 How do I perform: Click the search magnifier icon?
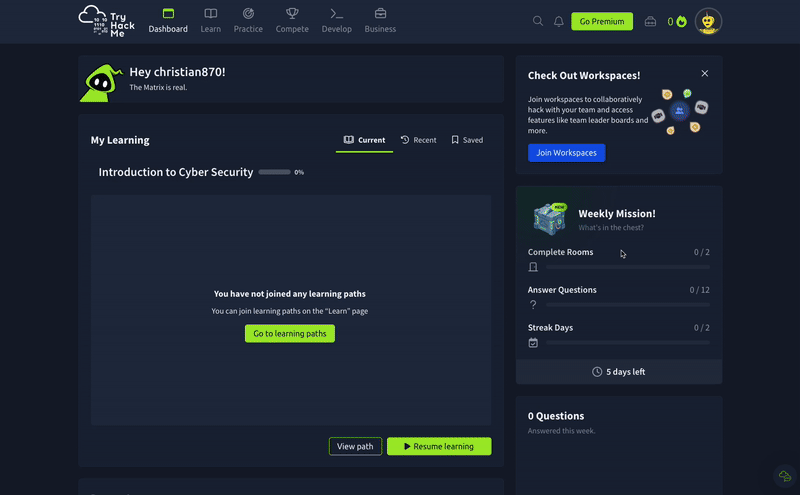point(538,21)
